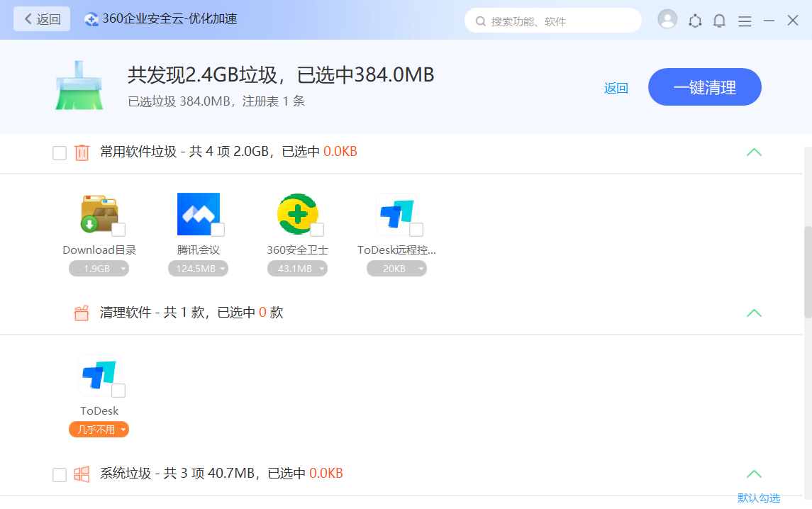This screenshot has height=509, width=812.
Task: Click the ToDesk icon under 清理软件
Action: (x=98, y=374)
